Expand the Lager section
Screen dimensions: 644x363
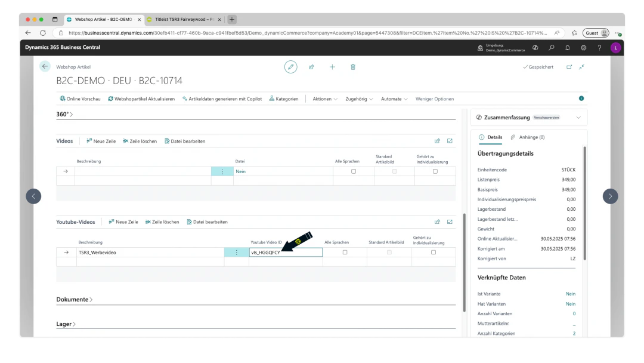click(x=66, y=324)
